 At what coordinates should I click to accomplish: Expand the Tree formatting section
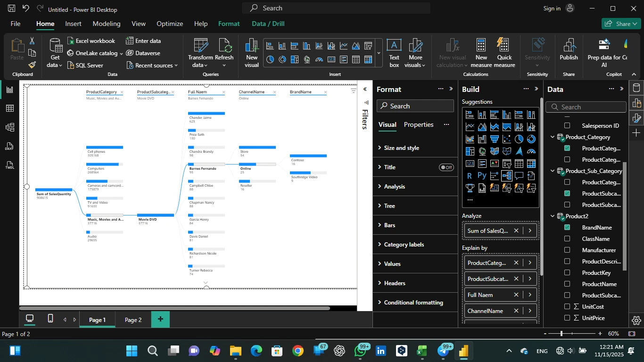coord(415,206)
